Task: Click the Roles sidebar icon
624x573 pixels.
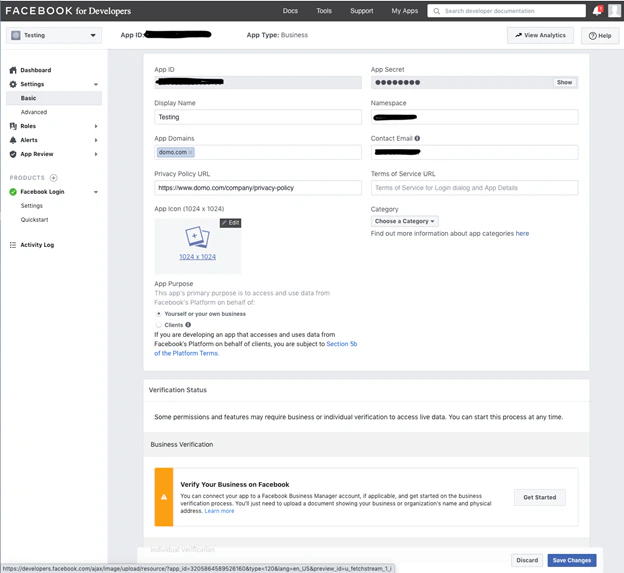Action: (13, 126)
